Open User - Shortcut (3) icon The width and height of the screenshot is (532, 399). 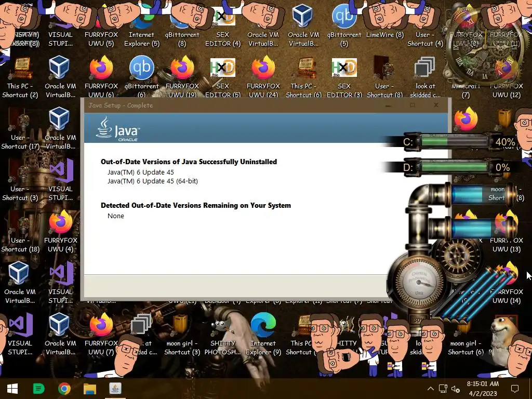(x=20, y=181)
